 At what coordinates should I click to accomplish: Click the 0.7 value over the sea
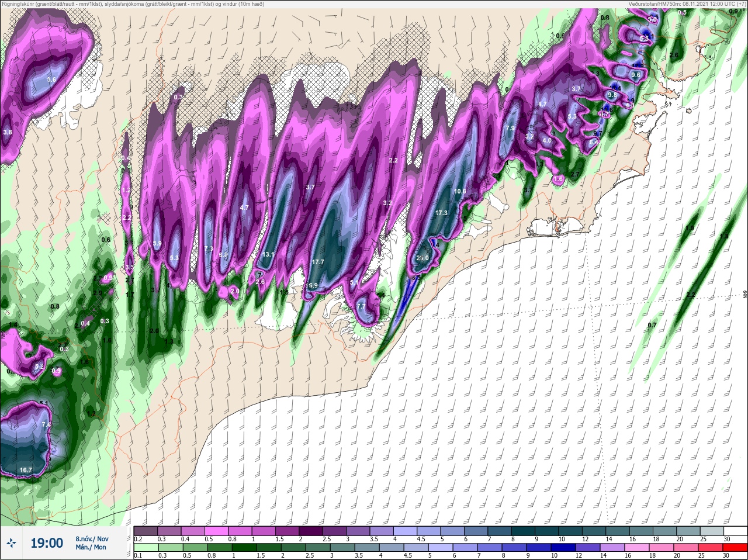(x=652, y=325)
